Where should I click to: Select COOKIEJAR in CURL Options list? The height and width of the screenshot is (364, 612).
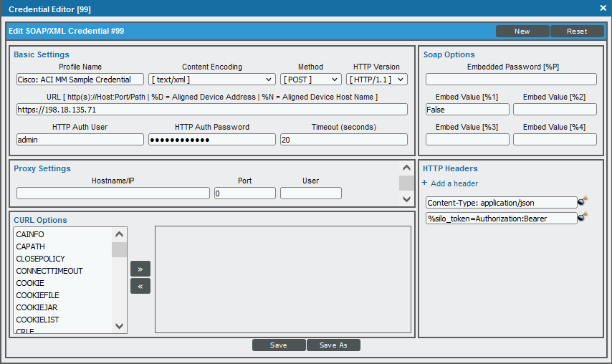coord(62,307)
